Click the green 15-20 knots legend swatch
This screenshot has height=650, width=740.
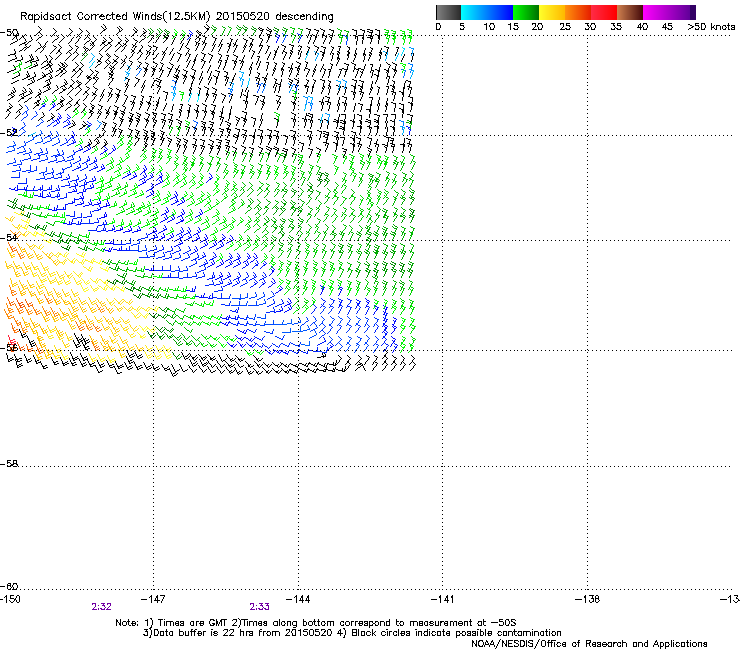tap(526, 12)
